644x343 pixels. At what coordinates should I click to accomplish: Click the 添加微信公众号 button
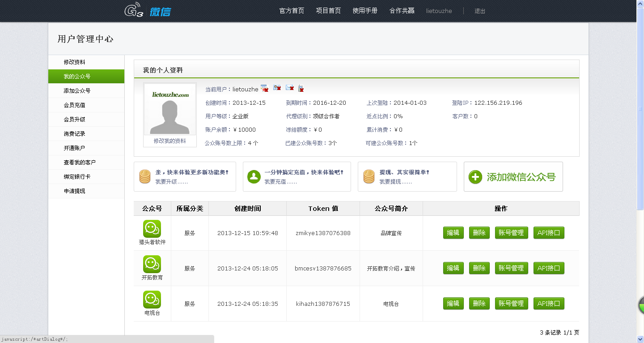(x=513, y=177)
